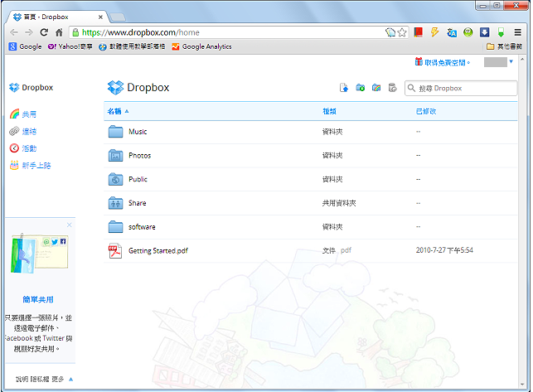Click the translate icon in address bar
The image size is (533, 392).
tap(390, 32)
